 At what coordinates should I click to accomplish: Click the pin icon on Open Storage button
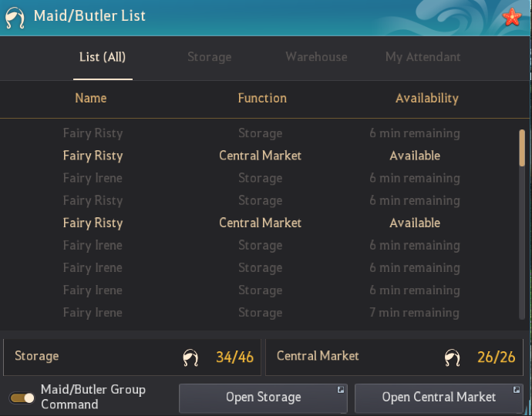341,390
